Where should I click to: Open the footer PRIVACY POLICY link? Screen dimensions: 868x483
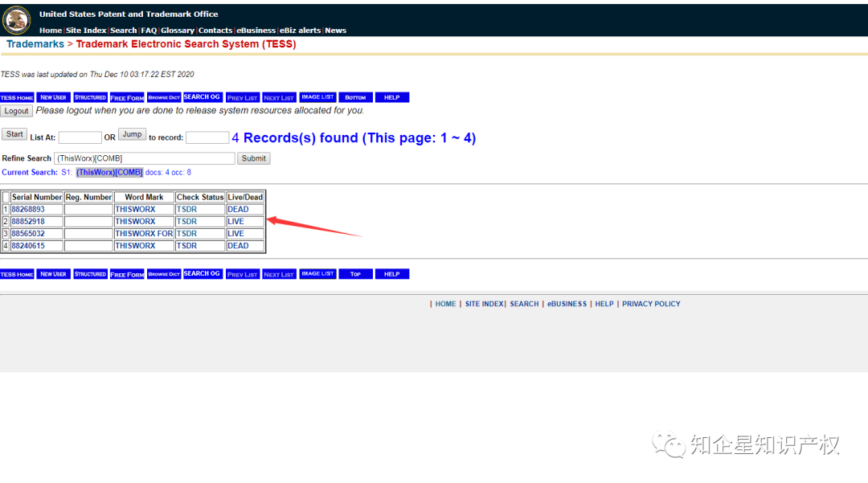click(651, 304)
